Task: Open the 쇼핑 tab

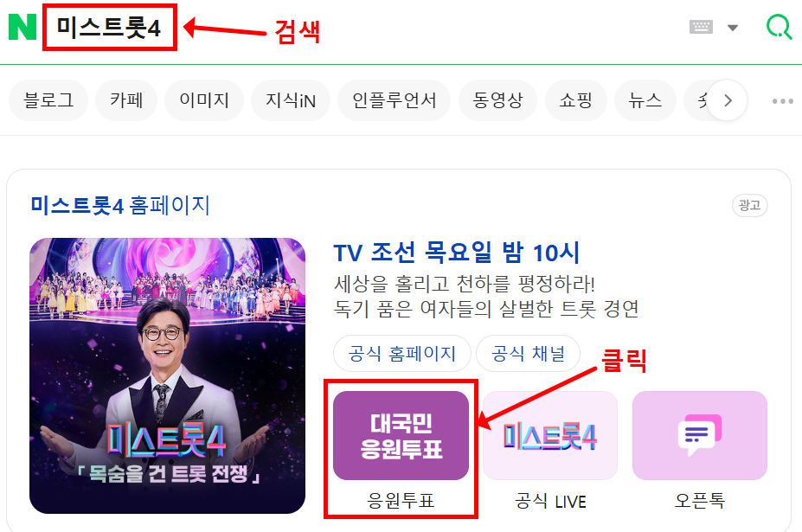Action: (576, 100)
